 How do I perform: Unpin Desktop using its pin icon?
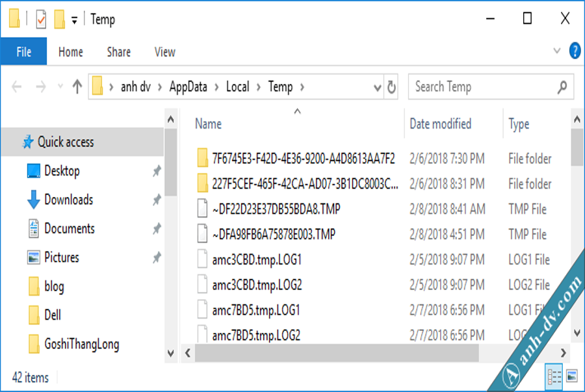[x=157, y=171]
